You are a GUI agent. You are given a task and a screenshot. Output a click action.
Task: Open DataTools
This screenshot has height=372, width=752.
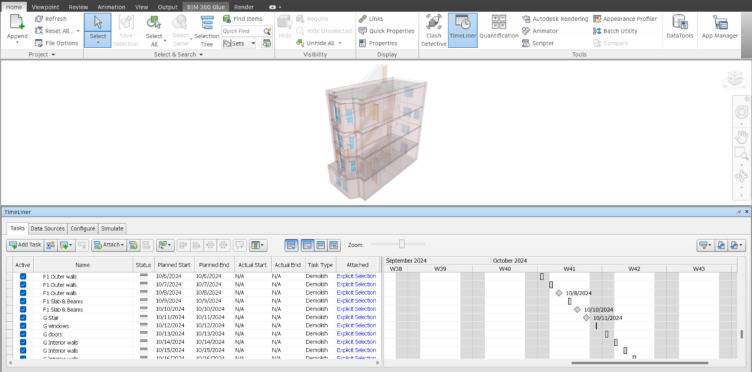pyautogui.click(x=680, y=28)
